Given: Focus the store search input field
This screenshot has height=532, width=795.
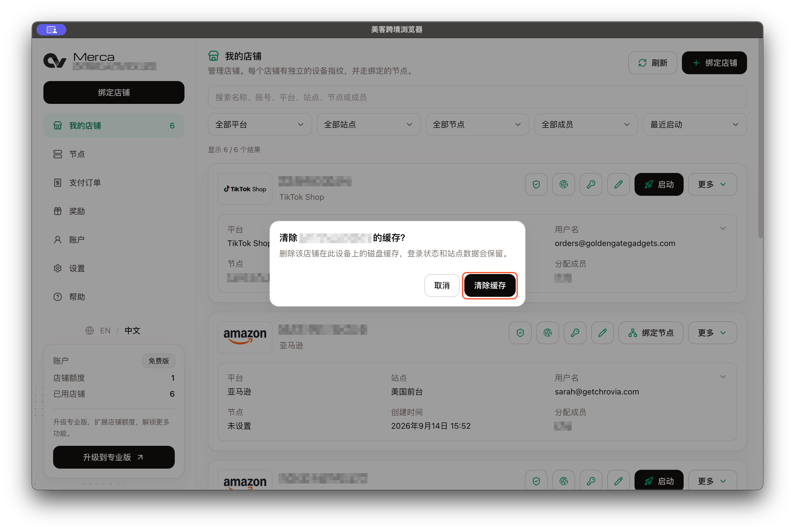Looking at the screenshot, I should click(477, 97).
